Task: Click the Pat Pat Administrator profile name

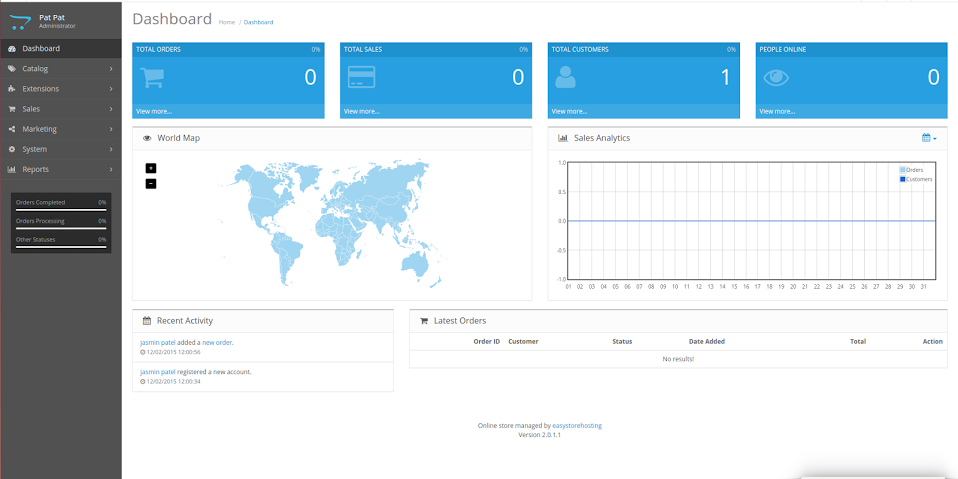Action: tap(57, 21)
